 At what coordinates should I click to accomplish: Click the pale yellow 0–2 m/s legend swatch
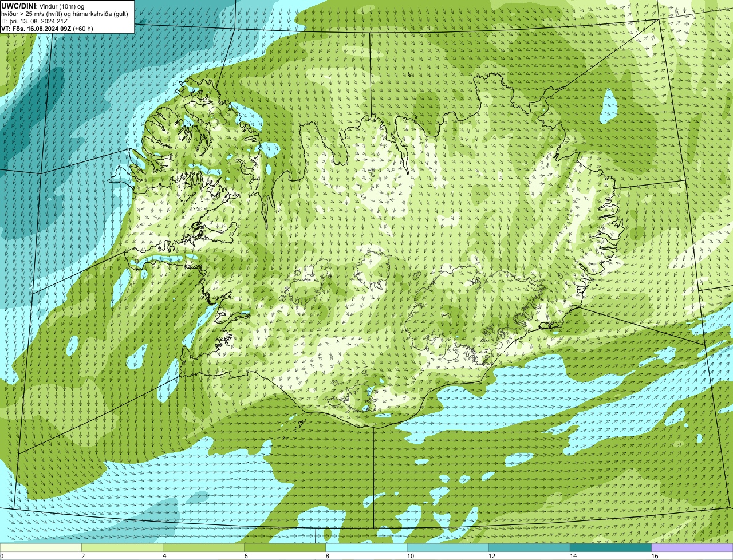coord(41,548)
